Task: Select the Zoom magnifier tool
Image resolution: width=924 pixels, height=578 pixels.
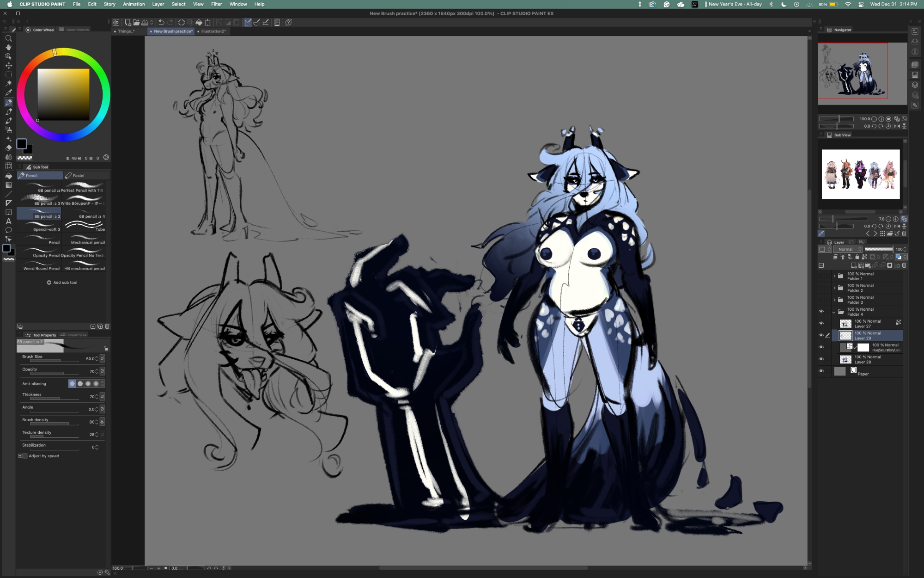Action: [8, 38]
